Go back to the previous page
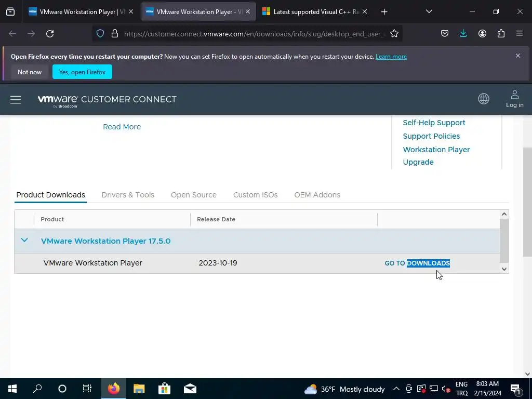The width and height of the screenshot is (532, 399). click(x=12, y=34)
